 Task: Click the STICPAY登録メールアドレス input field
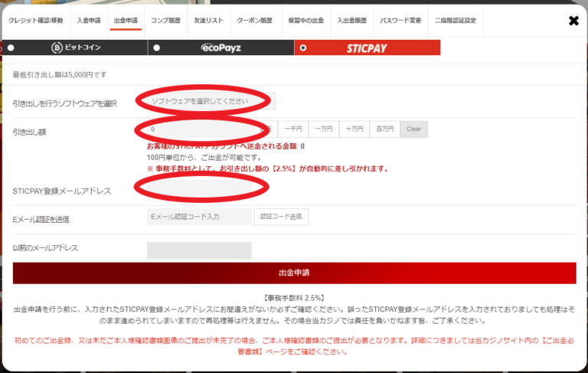point(199,188)
